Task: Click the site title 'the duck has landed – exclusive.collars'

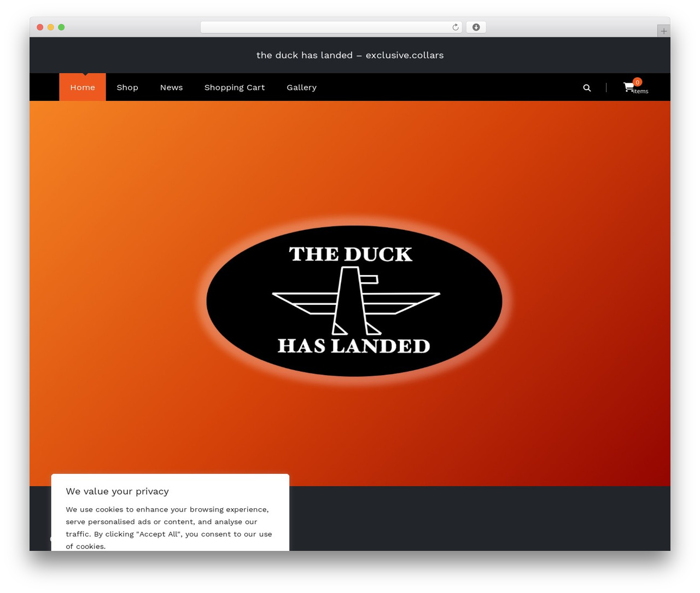Action: pyautogui.click(x=350, y=55)
